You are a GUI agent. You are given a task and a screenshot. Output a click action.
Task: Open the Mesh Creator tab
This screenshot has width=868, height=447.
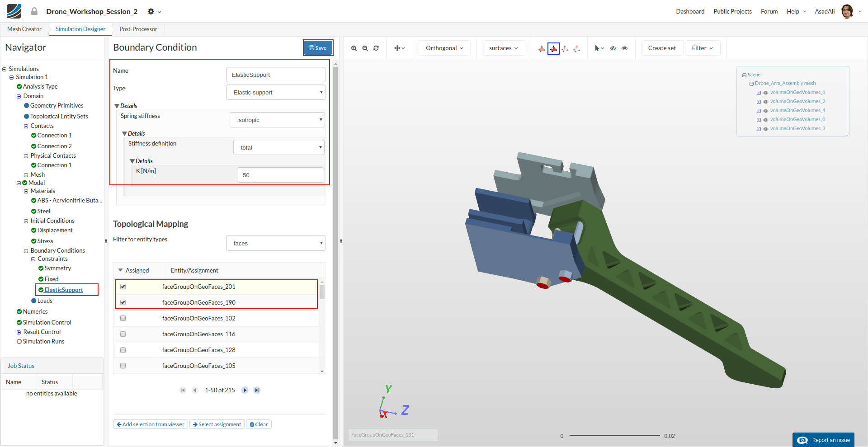pyautogui.click(x=24, y=29)
